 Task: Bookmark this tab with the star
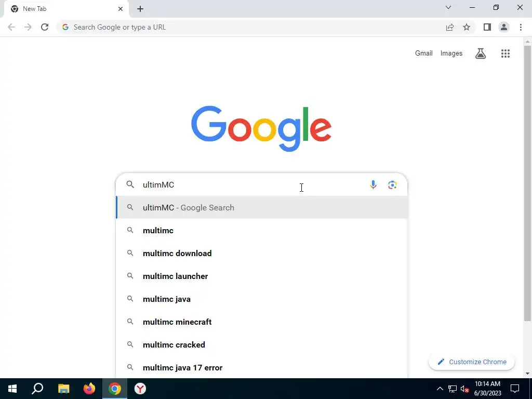[467, 27]
